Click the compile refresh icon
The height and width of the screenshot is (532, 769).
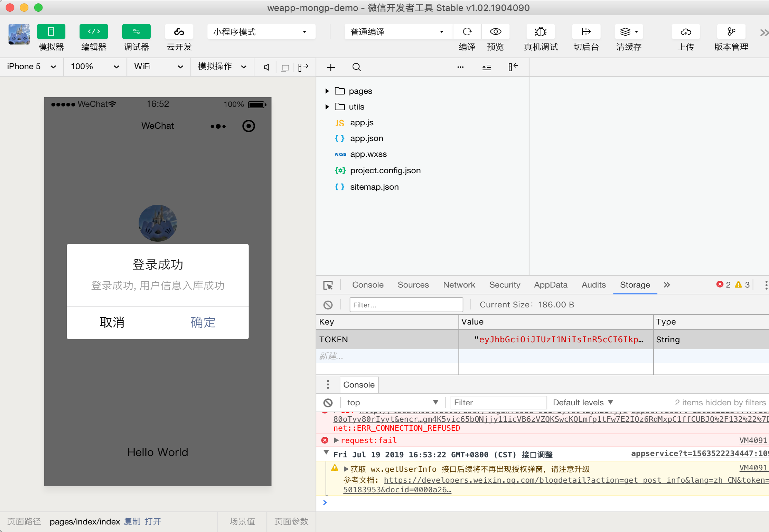click(467, 32)
